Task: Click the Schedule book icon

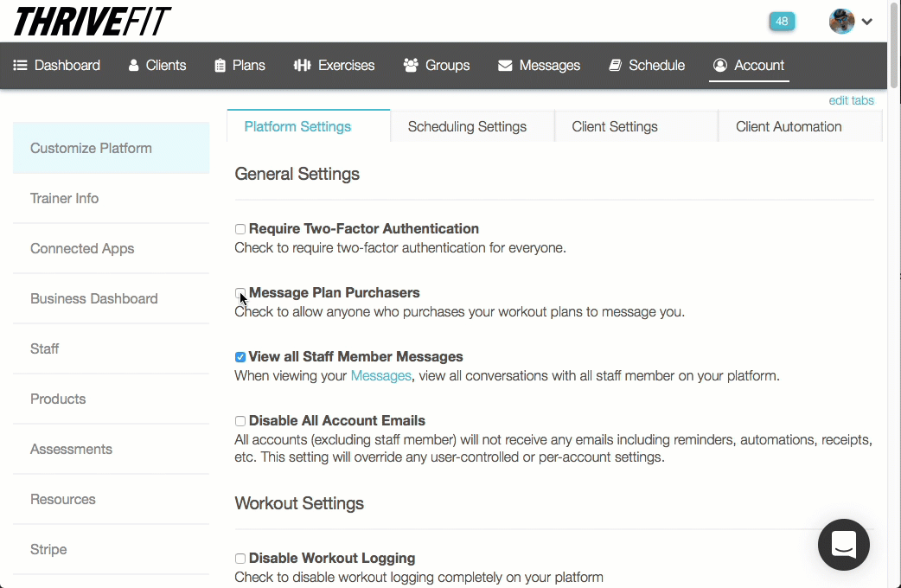Action: coord(616,66)
